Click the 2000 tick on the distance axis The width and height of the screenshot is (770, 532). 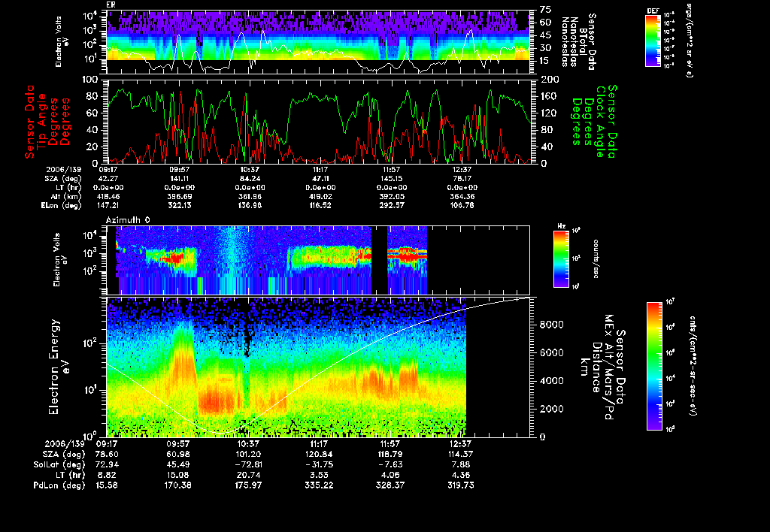(x=551, y=410)
